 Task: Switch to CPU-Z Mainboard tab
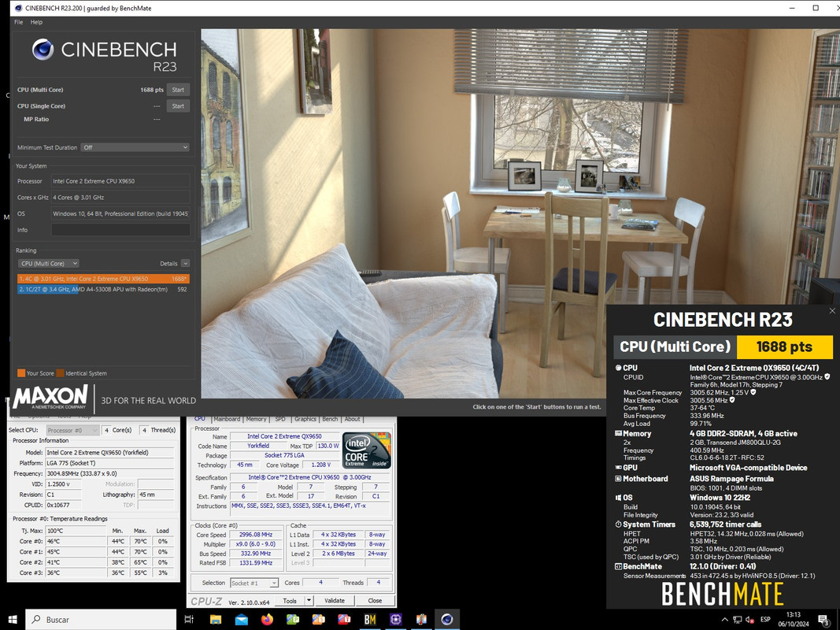(227, 419)
